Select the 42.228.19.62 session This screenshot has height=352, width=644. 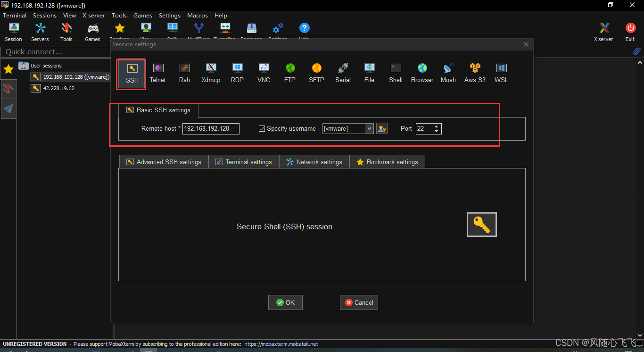tap(53, 88)
